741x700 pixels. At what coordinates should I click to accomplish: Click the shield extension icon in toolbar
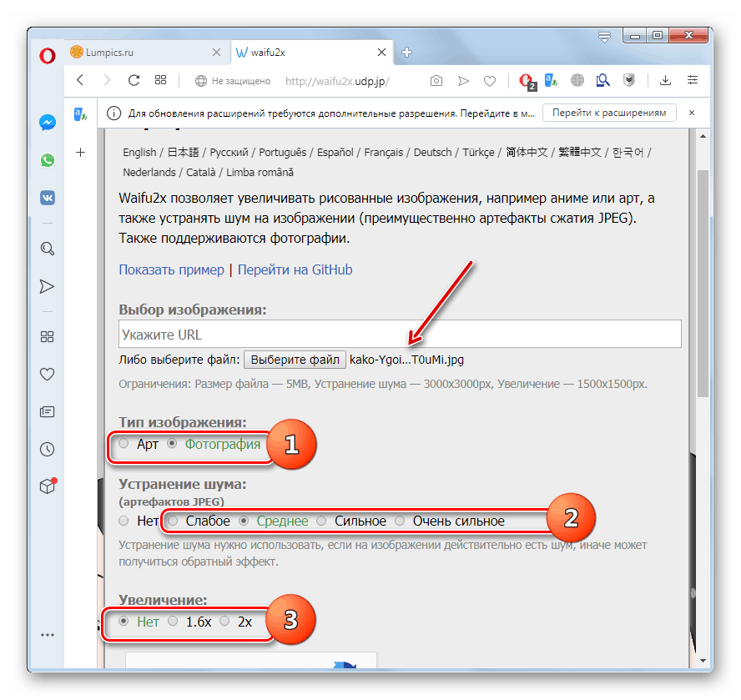click(x=628, y=80)
